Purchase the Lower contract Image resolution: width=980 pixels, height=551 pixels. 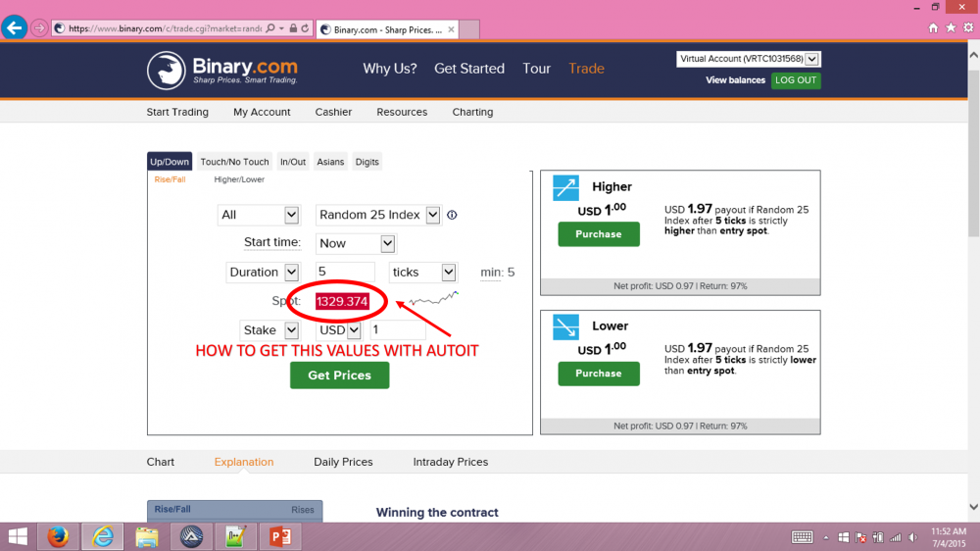pyautogui.click(x=599, y=374)
